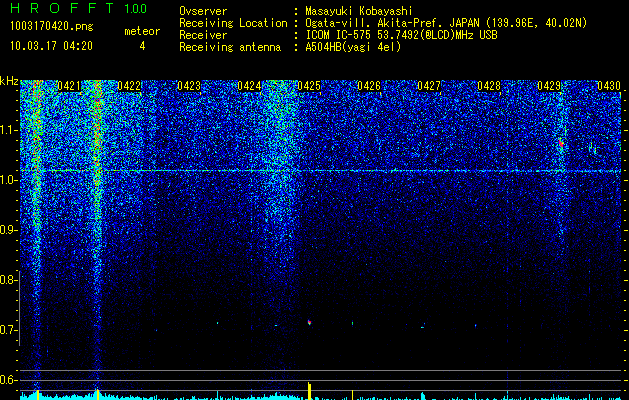Viewport: 629px width, 400px height.
Task: Click the 0429 time marker
Action: (x=549, y=86)
